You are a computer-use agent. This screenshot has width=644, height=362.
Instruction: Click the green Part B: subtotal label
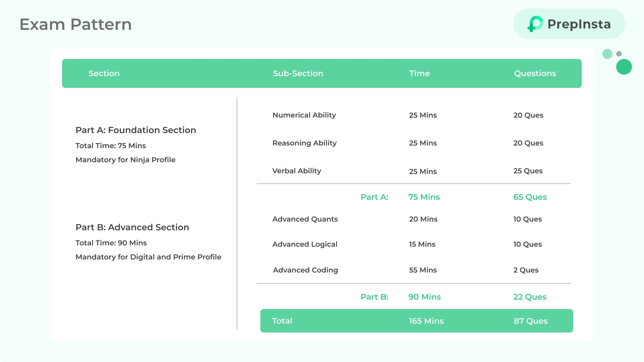[374, 297]
